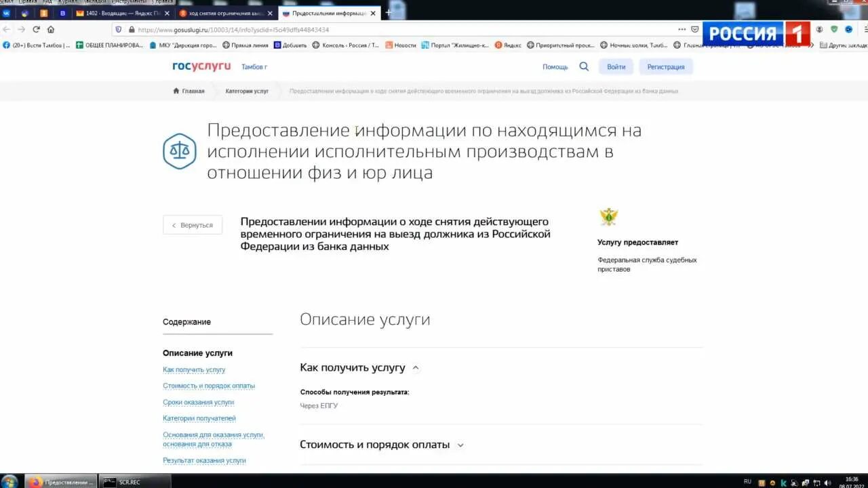Switch to the pinned VK tab
This screenshot has height=488, width=868.
pyautogui.click(x=7, y=13)
